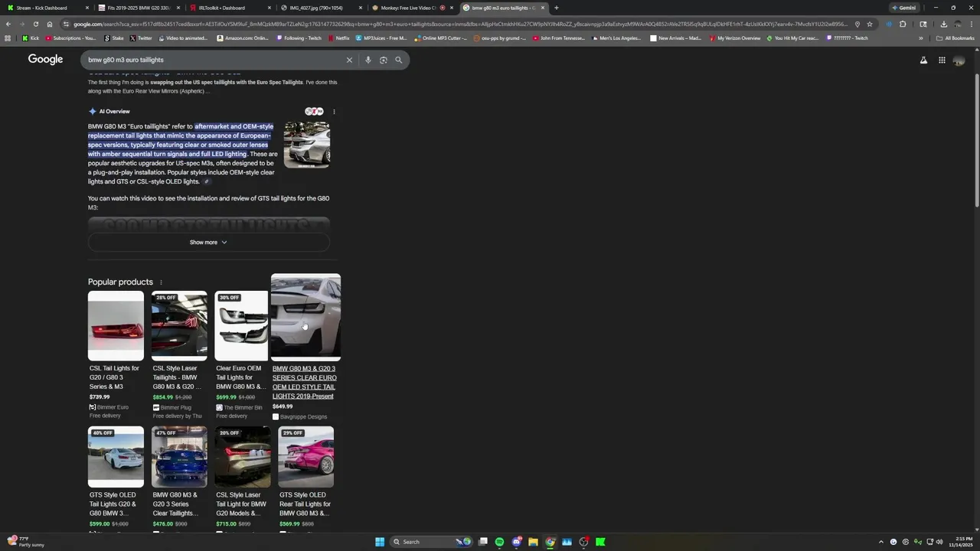Click the Bimmer Euro seller name
The height and width of the screenshot is (551, 980).
pos(113,407)
